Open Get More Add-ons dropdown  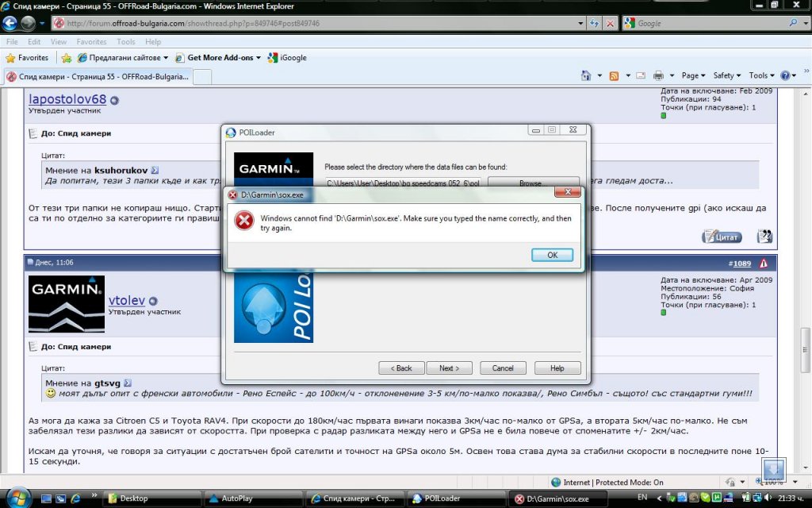(218, 57)
